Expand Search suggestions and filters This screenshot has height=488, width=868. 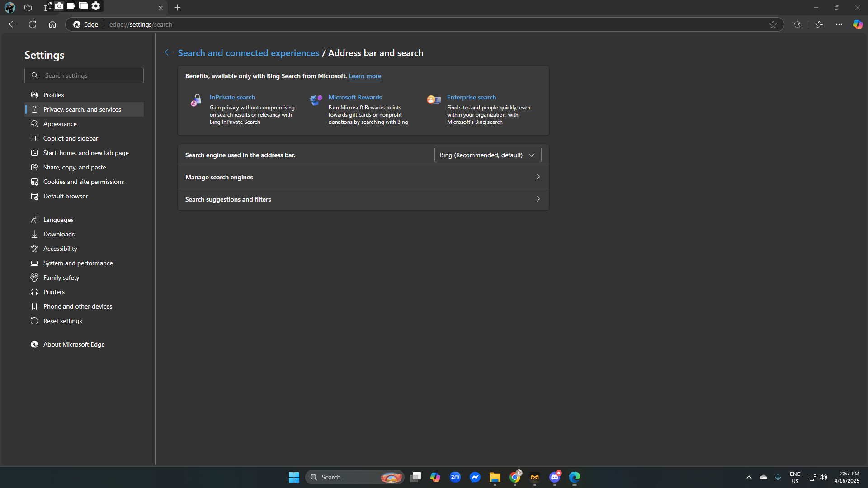click(x=363, y=199)
